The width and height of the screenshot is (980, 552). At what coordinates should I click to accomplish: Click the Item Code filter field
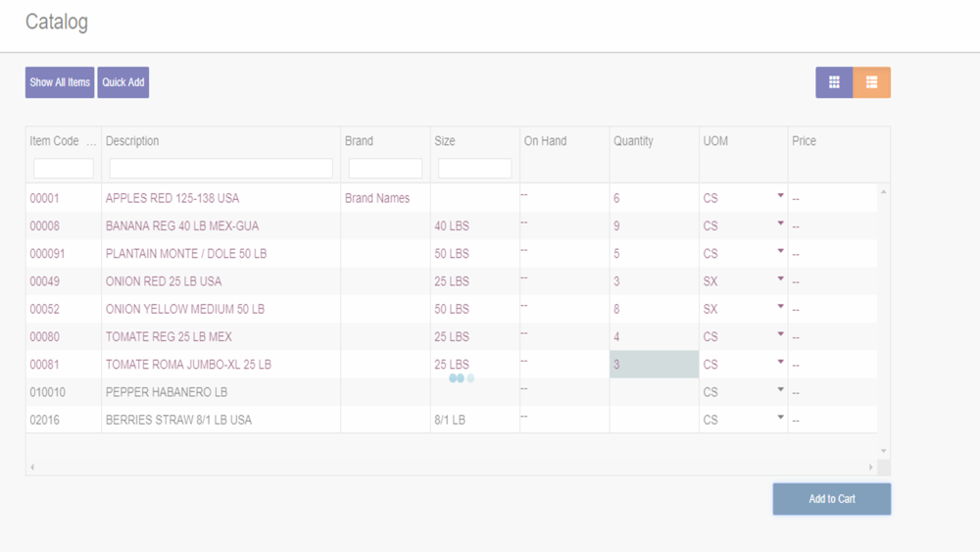coord(64,169)
